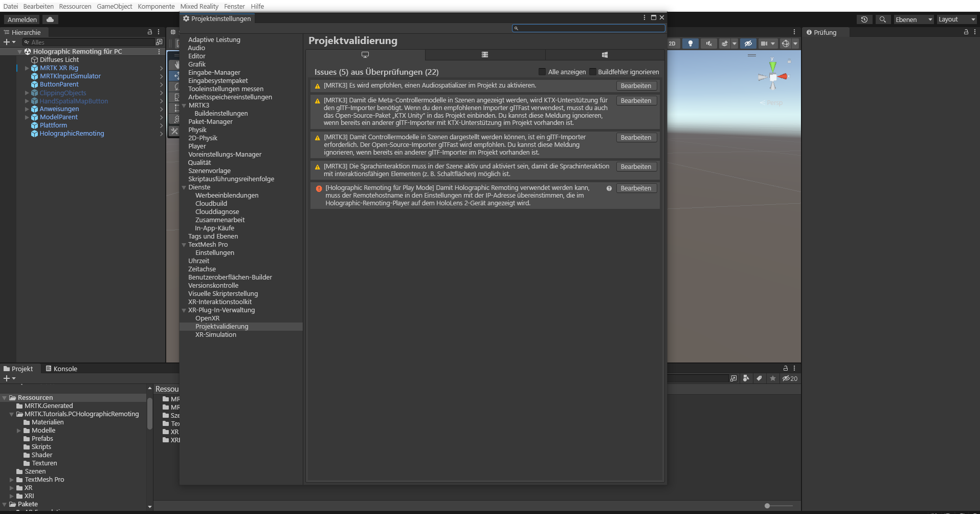Image resolution: width=980 pixels, height=514 pixels.
Task: Open the Layout dropdown
Action: [956, 19]
